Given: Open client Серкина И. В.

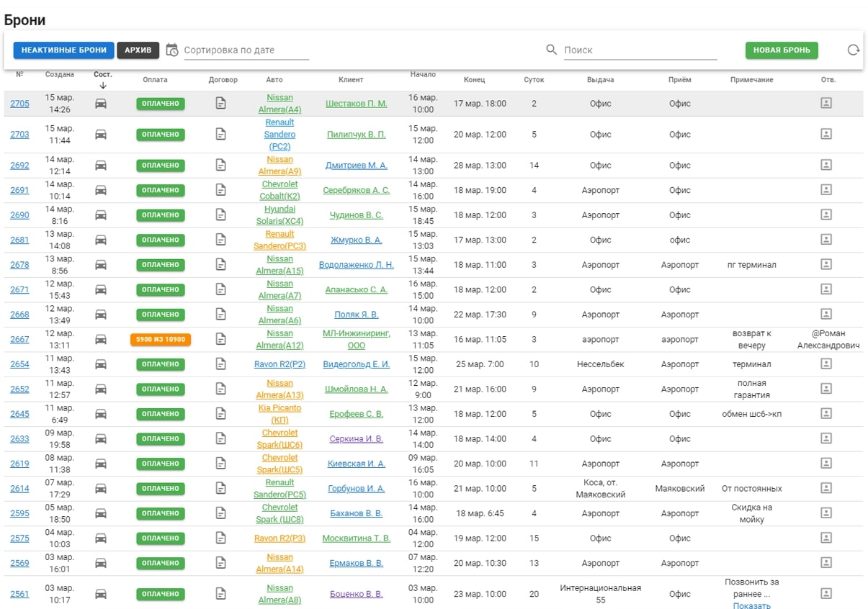Looking at the screenshot, I should (x=356, y=438).
